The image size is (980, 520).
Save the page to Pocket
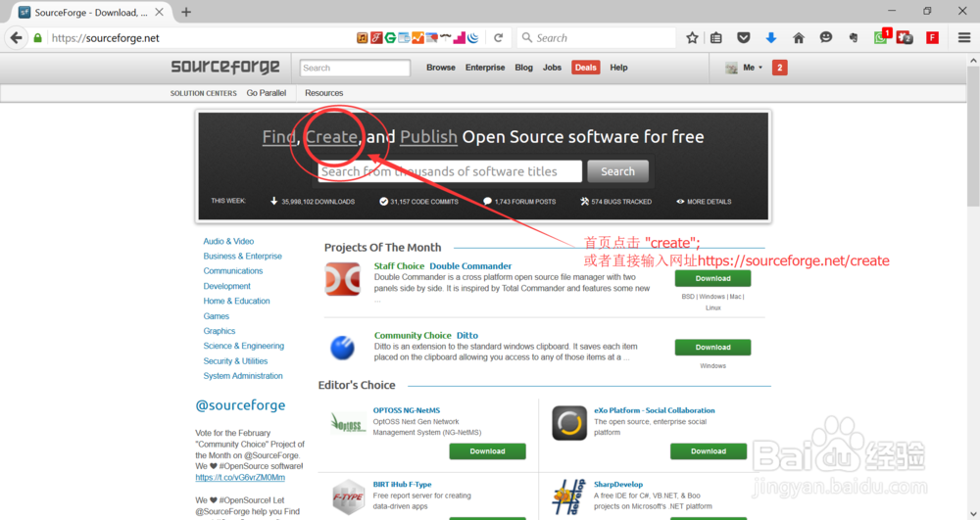click(x=743, y=38)
